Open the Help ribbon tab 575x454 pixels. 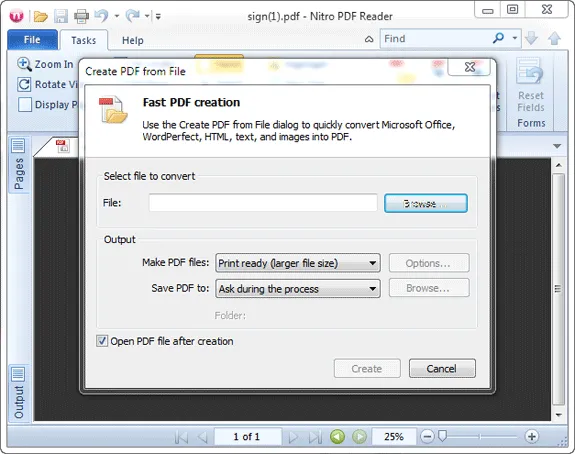(132, 40)
